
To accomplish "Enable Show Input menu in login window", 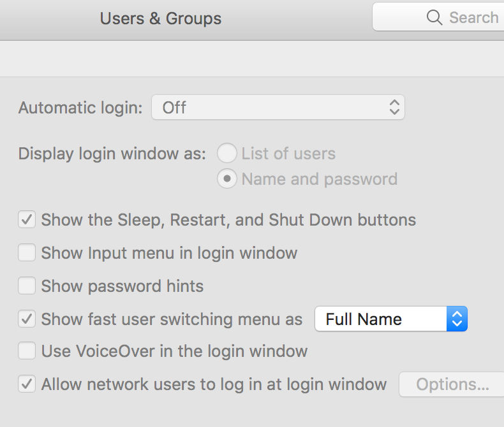I will tap(27, 252).
